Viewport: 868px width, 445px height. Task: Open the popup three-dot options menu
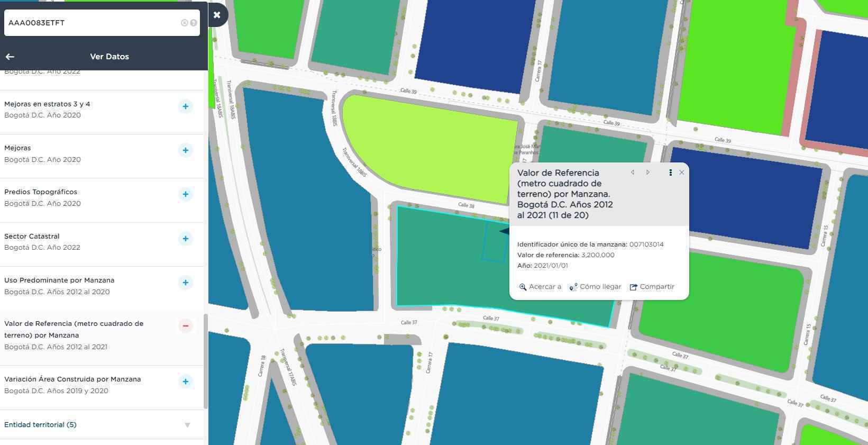[x=670, y=172]
